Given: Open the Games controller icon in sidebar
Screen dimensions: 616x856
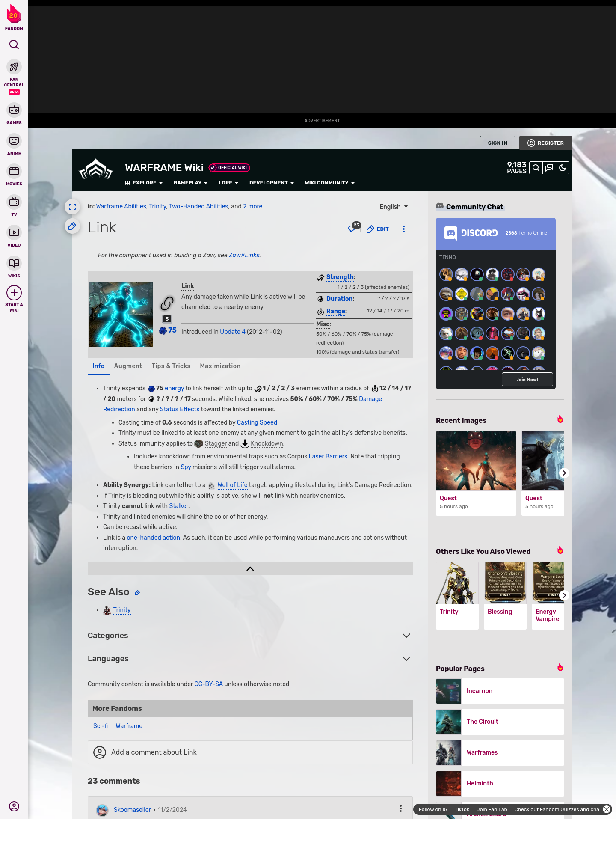Looking at the screenshot, I should (x=14, y=110).
